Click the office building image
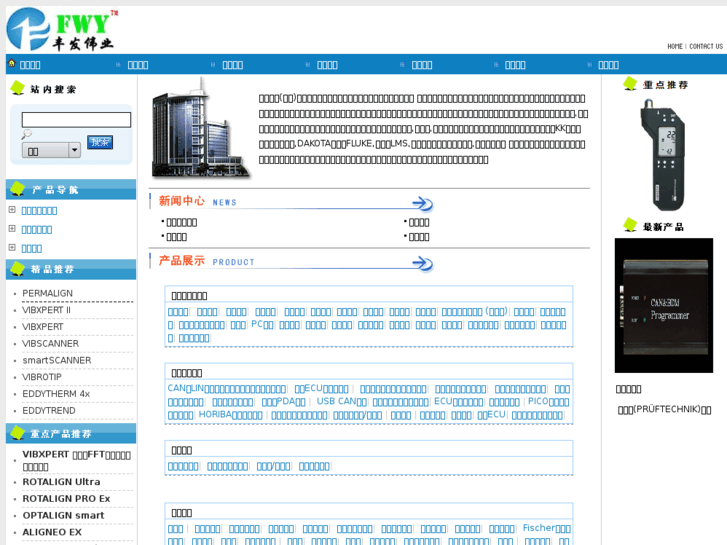Image resolution: width=727 pixels, height=545 pixels. [x=199, y=129]
